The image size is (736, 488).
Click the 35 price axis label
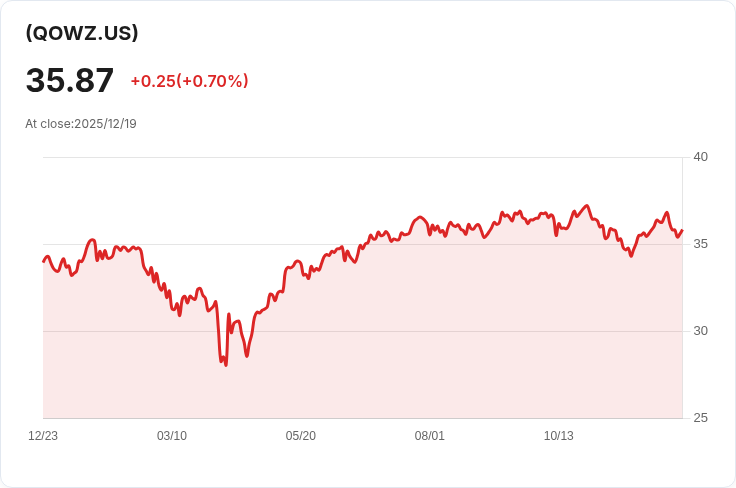click(700, 244)
